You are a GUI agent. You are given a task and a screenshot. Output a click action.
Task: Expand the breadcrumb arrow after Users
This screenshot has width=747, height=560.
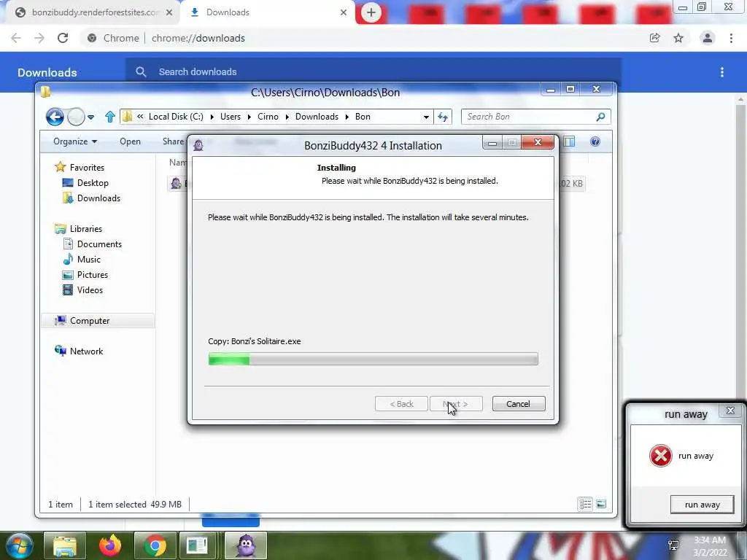pyautogui.click(x=249, y=117)
